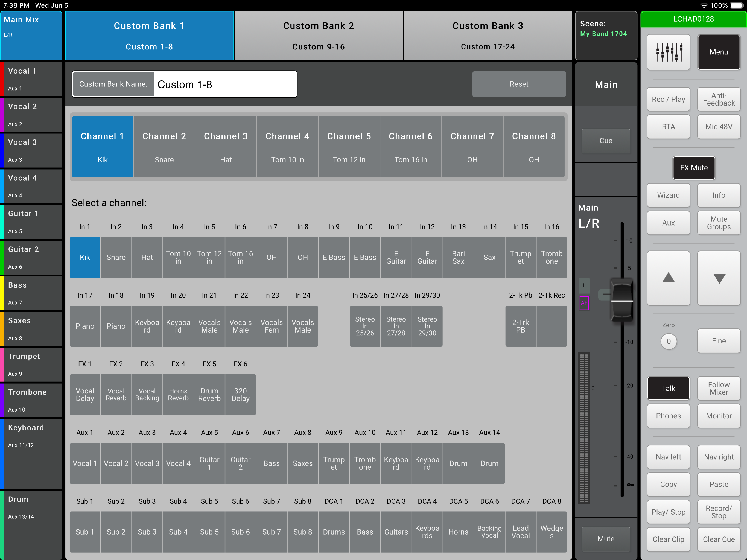This screenshot has width=747, height=560.
Task: Click Copy button
Action: tap(668, 484)
